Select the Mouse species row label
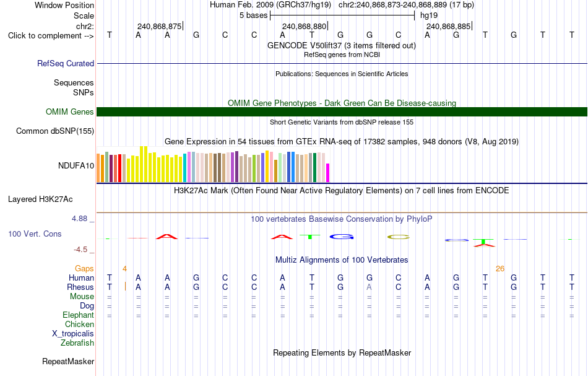This screenshot has height=376, width=588. click(x=82, y=297)
